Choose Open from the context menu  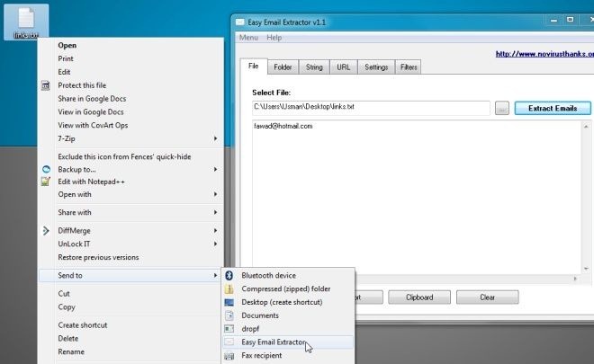click(67, 46)
